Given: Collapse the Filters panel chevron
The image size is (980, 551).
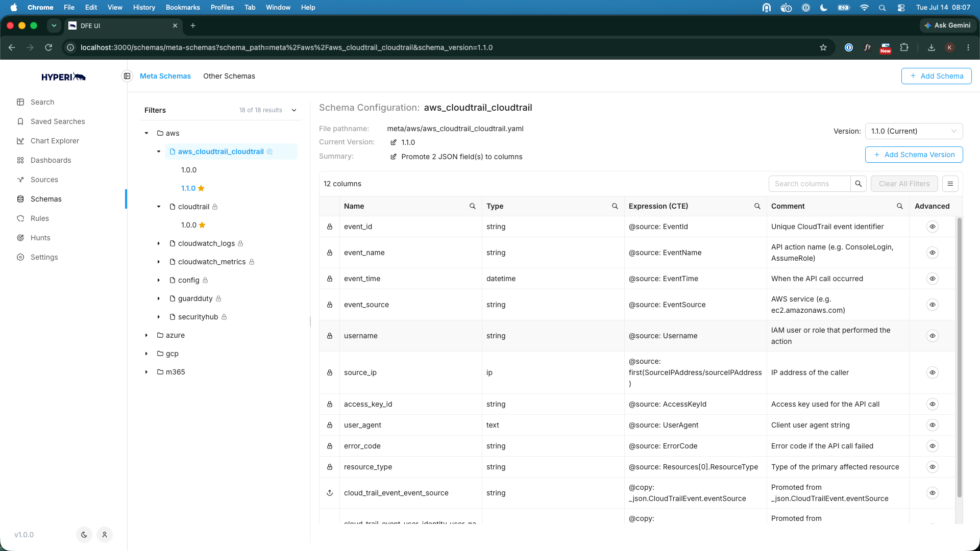Looking at the screenshot, I should click(294, 110).
